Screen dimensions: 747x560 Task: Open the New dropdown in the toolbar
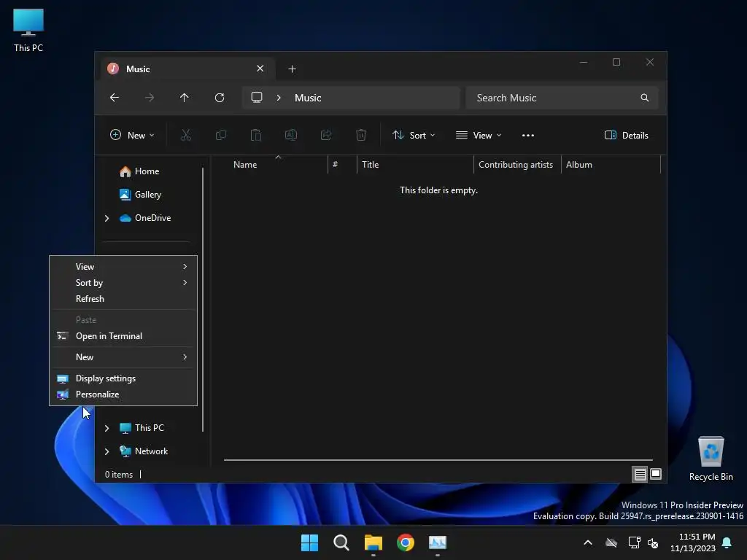(x=132, y=135)
